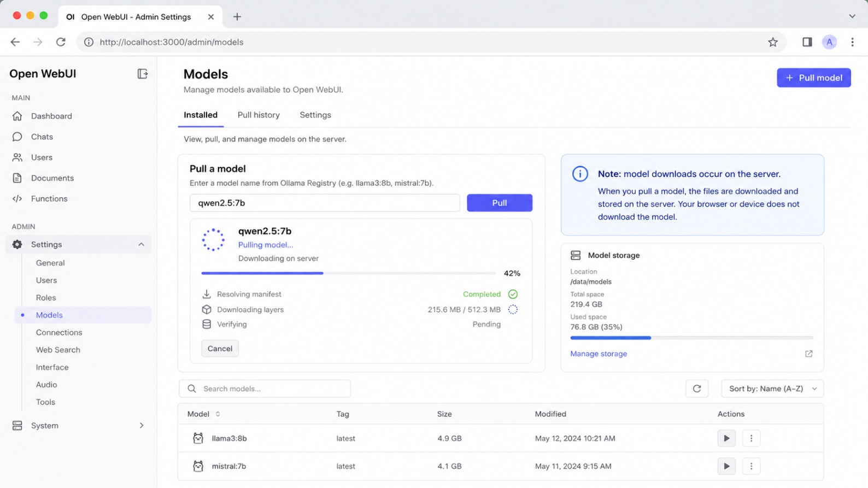Screen dimensions: 868x488
Task: Cancel the qwen2.5:7b download
Action: 220,349
